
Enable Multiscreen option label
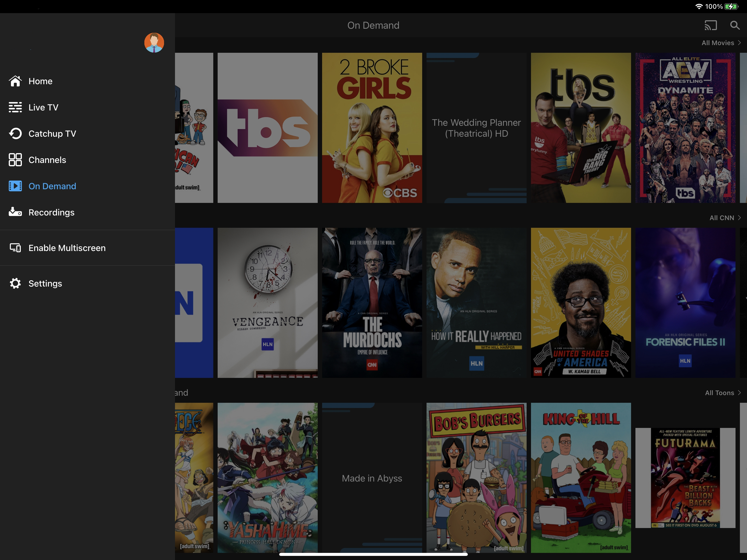point(67,248)
